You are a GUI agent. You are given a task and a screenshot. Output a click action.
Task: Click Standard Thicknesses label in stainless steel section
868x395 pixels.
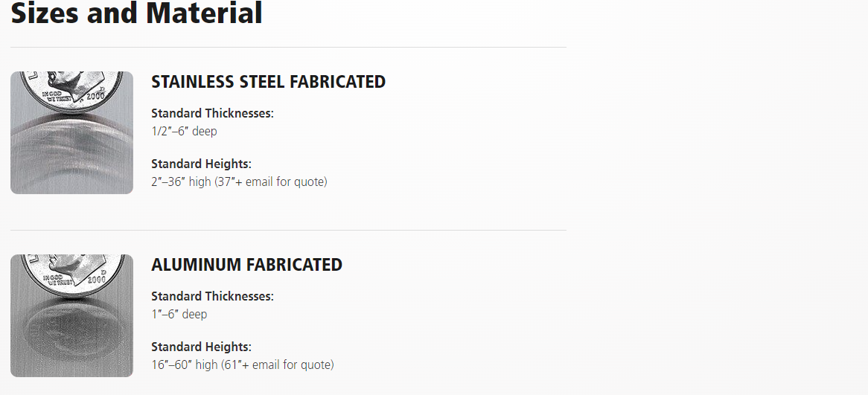(x=213, y=113)
